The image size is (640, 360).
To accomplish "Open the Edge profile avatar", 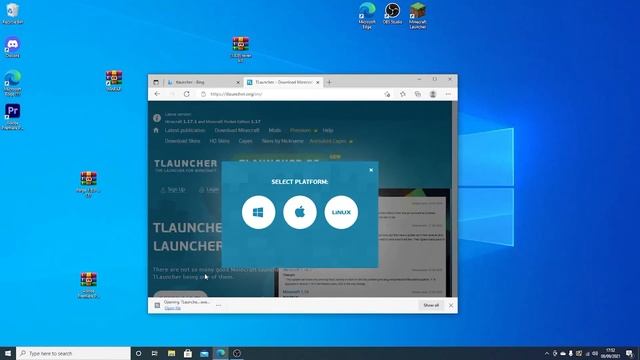I will click(x=433, y=94).
